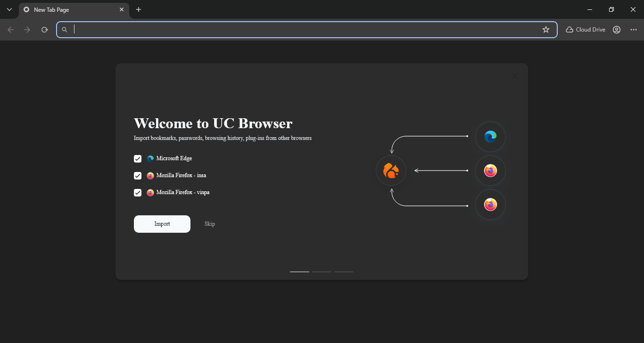Viewport: 644px width, 343px height.
Task: Click the Import button
Action: (x=162, y=224)
